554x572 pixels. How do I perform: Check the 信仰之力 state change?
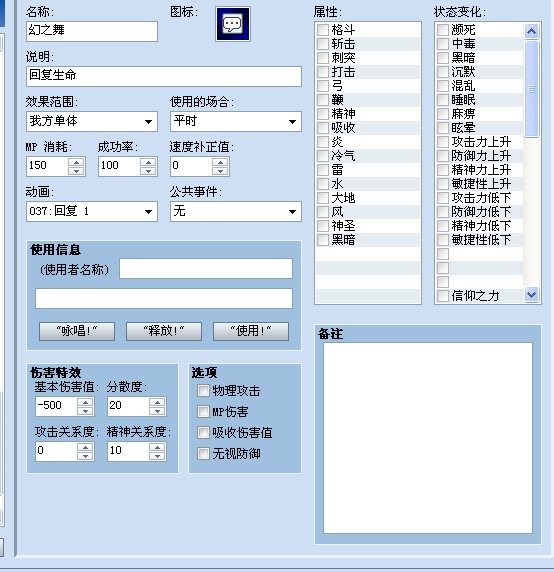tap(443, 295)
